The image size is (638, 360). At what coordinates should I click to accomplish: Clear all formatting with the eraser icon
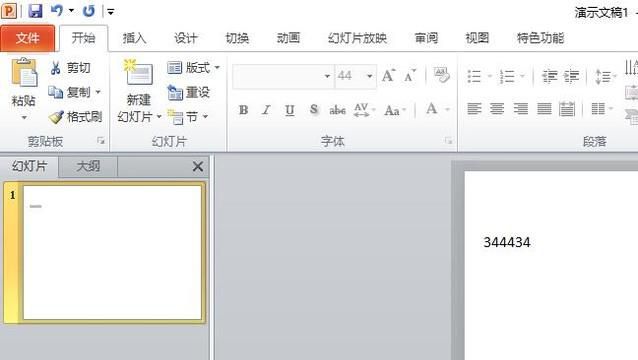coord(442,75)
